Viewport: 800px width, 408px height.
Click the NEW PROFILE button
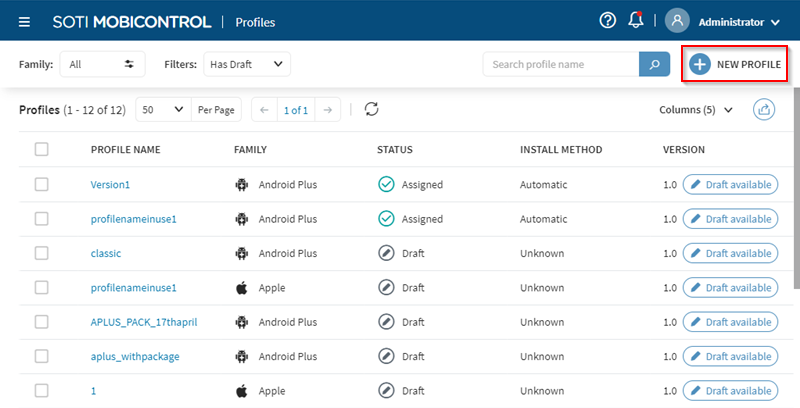(735, 64)
